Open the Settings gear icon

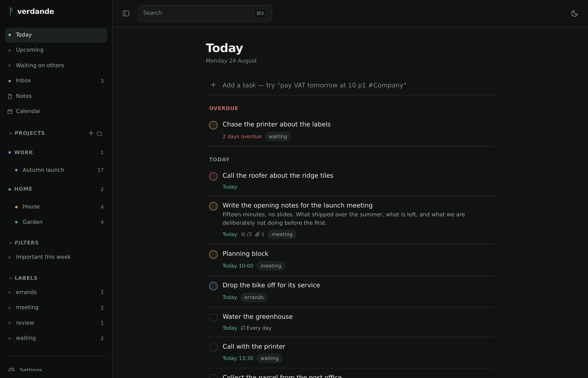click(12, 370)
